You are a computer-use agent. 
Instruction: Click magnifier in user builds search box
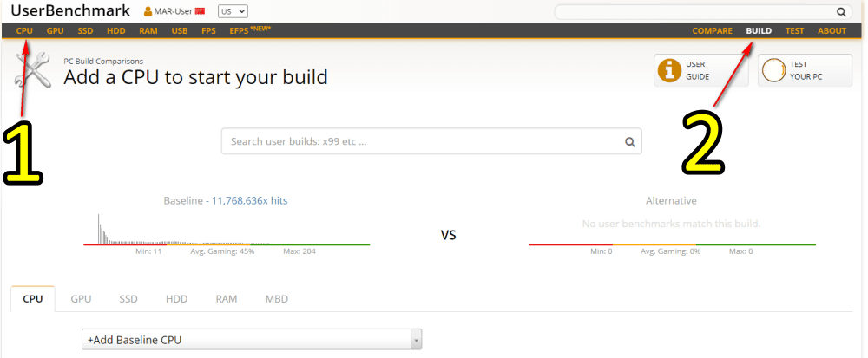coord(629,142)
